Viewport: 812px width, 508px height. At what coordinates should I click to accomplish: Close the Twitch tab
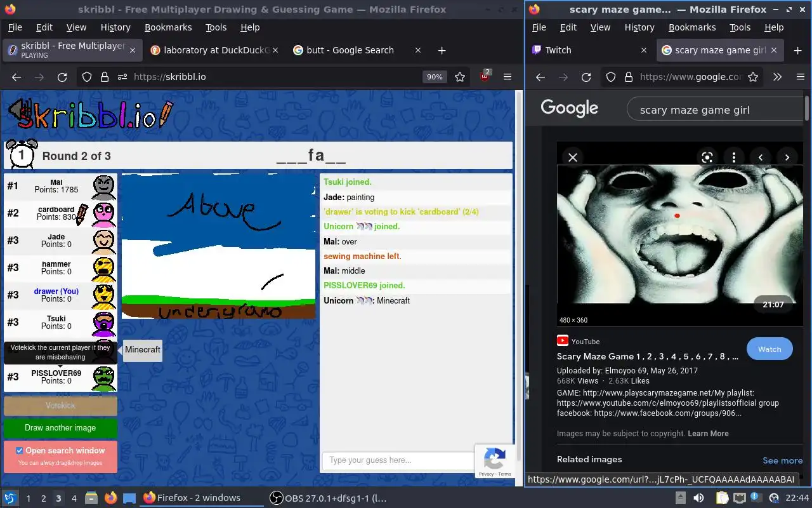tap(643, 50)
